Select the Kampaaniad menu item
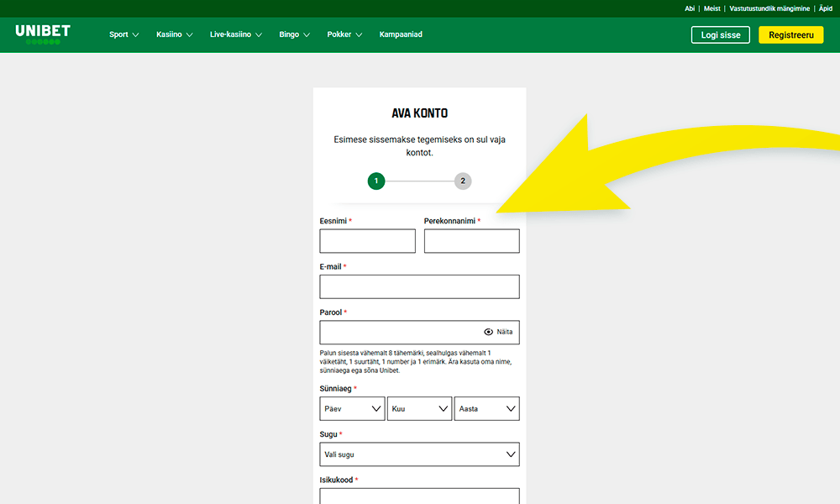This screenshot has width=840, height=504. 401,34
